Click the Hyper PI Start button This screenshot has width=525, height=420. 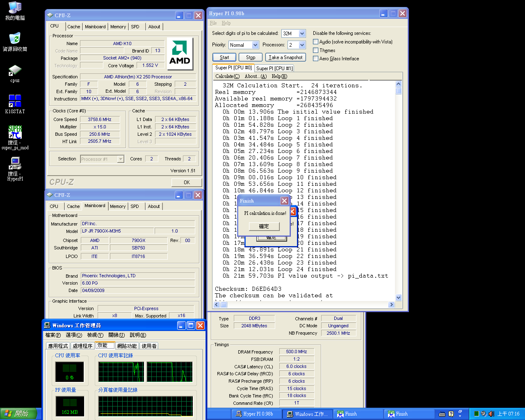pyautogui.click(x=224, y=57)
